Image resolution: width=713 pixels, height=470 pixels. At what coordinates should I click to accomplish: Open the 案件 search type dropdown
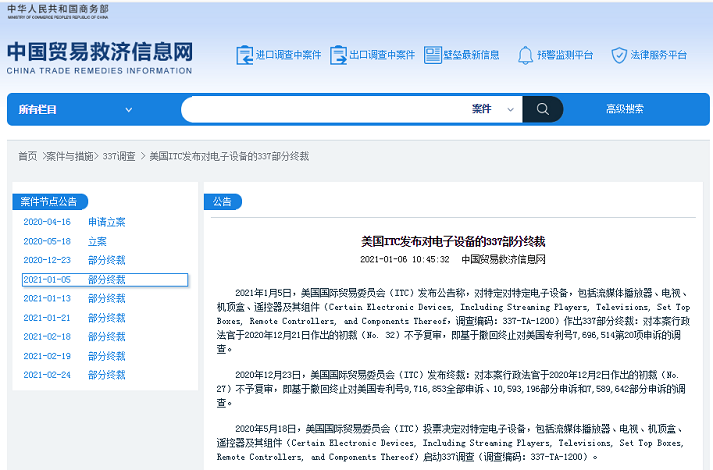tap(492, 109)
